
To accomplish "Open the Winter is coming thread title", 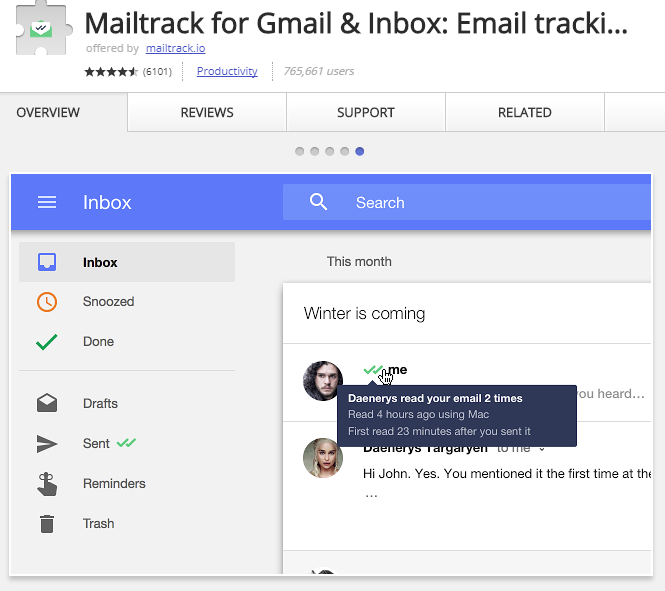I will (x=364, y=313).
